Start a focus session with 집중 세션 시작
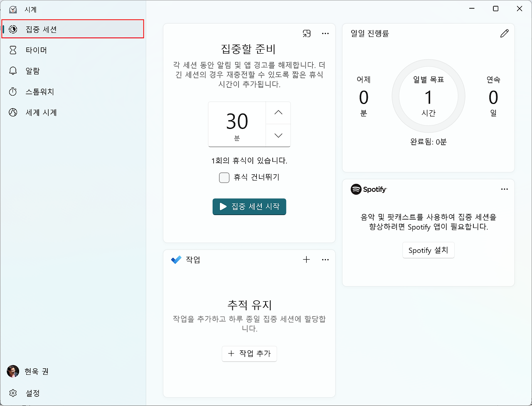The height and width of the screenshot is (406, 532). coord(249,207)
